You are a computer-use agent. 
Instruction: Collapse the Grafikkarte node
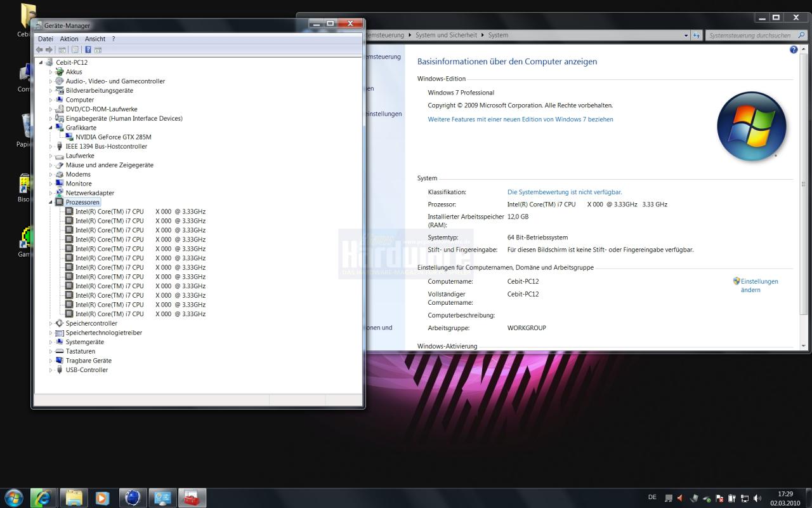click(51, 128)
